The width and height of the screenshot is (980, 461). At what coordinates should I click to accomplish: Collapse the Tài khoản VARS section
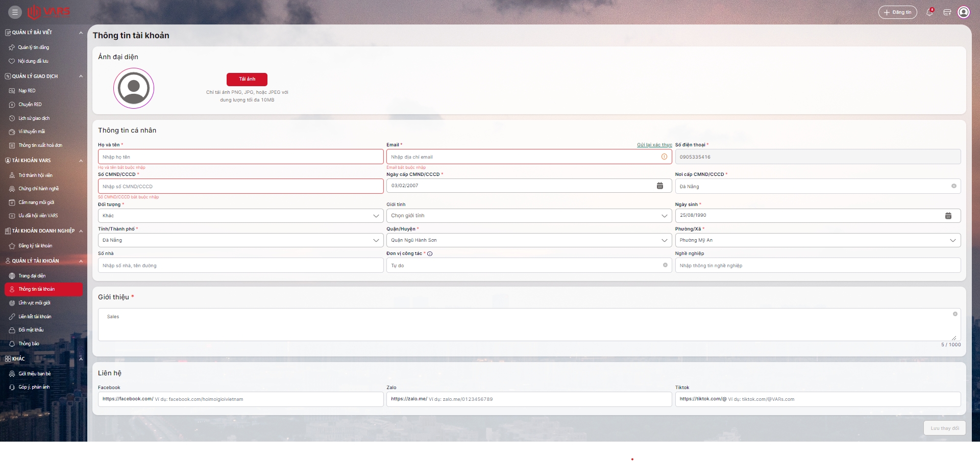(81, 161)
